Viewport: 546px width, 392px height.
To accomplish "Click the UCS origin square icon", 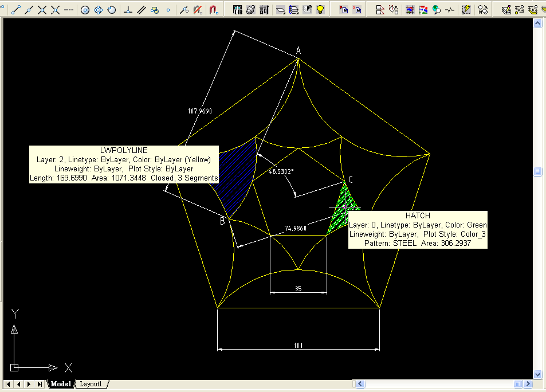I will (14, 367).
